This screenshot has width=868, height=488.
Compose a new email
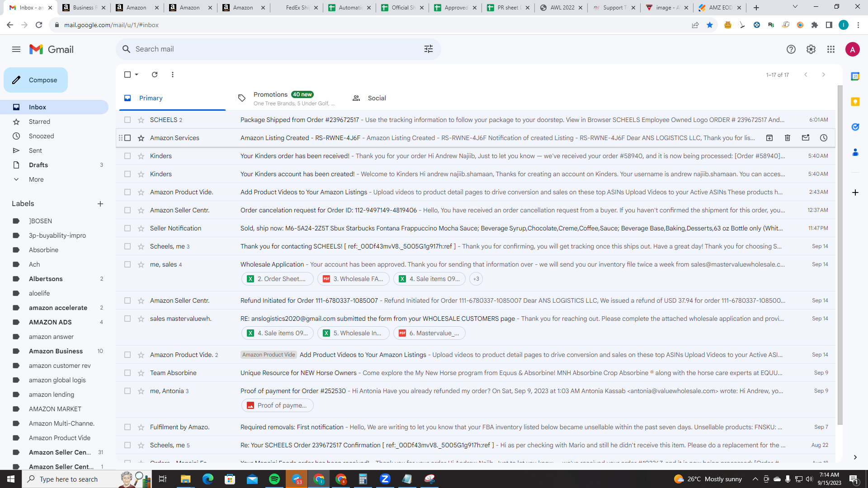coord(36,80)
